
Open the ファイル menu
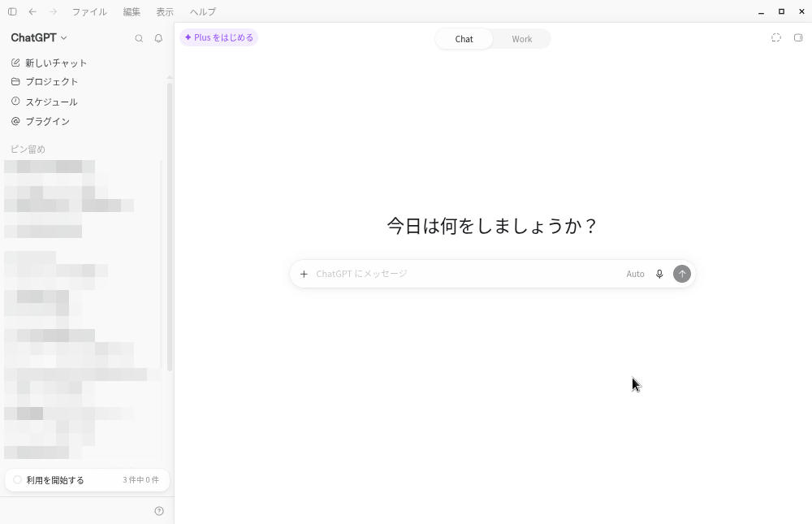coord(89,11)
